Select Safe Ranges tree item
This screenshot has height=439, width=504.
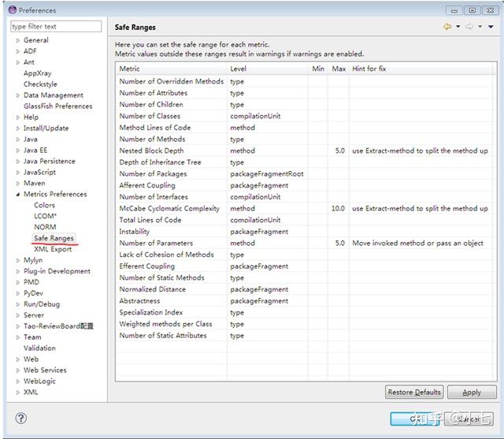tap(54, 238)
